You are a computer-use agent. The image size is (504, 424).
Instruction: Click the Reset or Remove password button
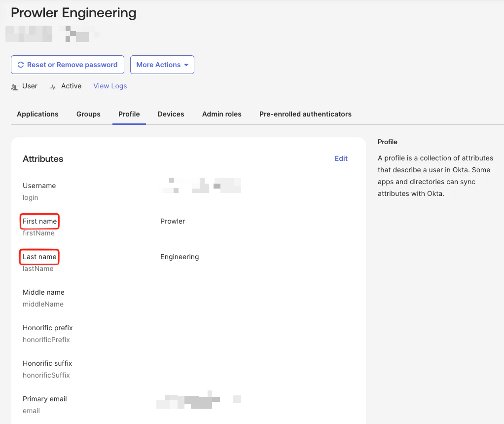[67, 65]
